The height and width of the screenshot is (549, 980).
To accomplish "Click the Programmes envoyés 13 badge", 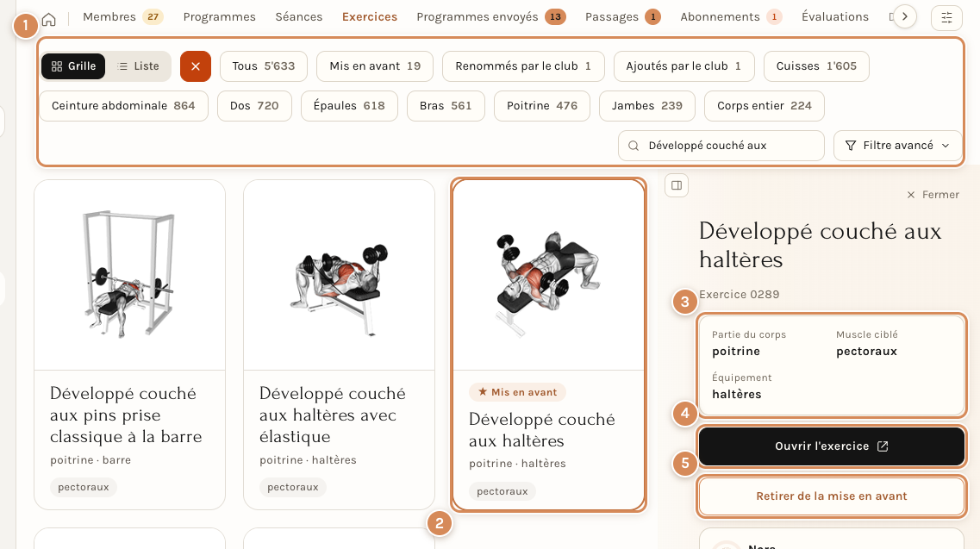I will pyautogui.click(x=555, y=17).
